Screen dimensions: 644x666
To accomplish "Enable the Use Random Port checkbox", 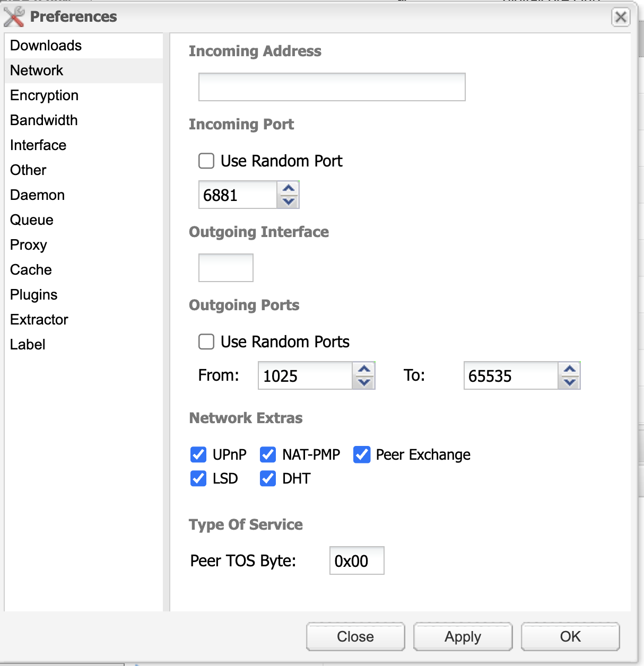I will click(x=206, y=161).
